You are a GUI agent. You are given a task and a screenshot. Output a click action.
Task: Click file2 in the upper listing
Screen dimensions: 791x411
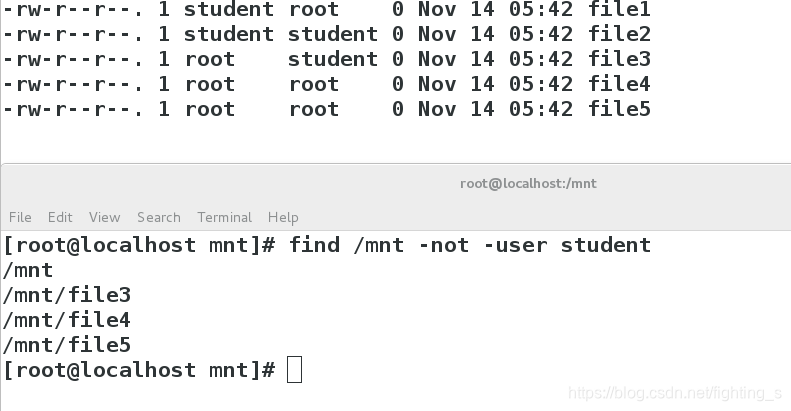[619, 34]
